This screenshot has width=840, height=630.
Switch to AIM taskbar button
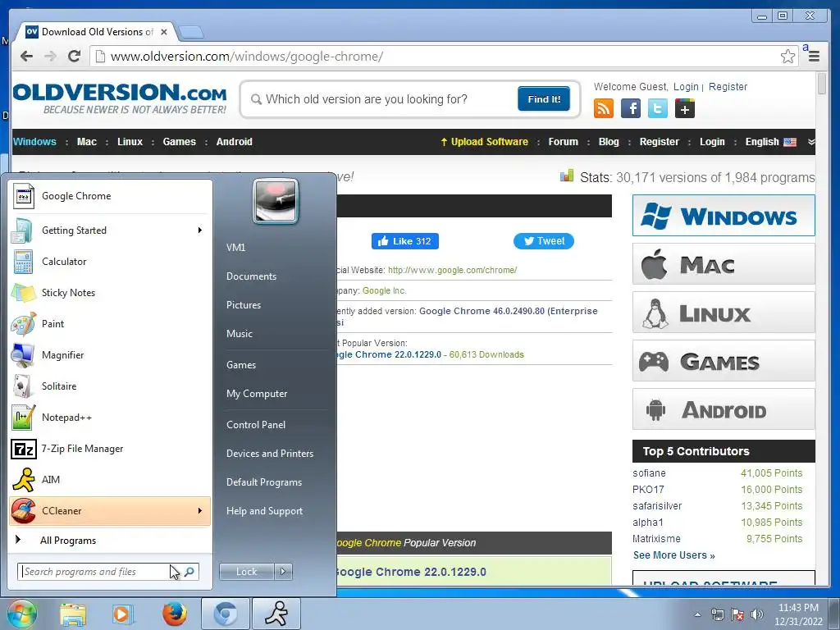click(276, 614)
